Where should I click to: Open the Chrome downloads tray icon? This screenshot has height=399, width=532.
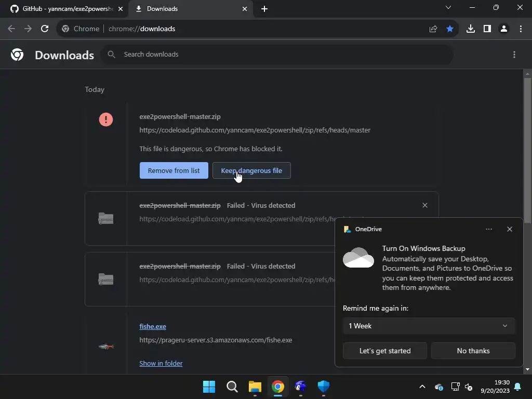[471, 29]
